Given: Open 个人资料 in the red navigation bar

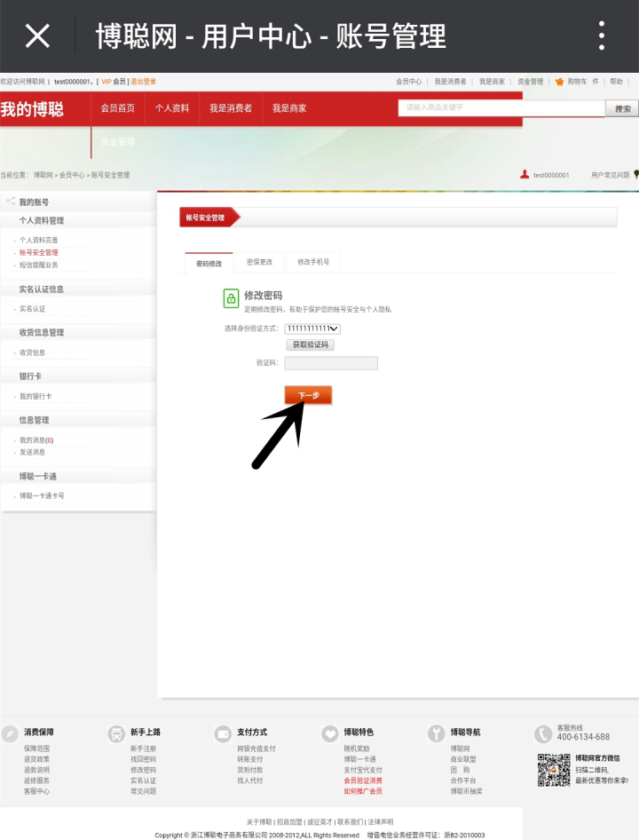Looking at the screenshot, I should point(172,108).
